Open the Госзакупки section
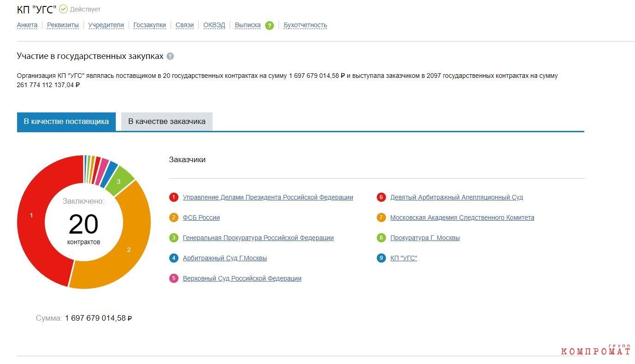Image resolution: width=635 pixels, height=364 pixels. click(x=150, y=25)
